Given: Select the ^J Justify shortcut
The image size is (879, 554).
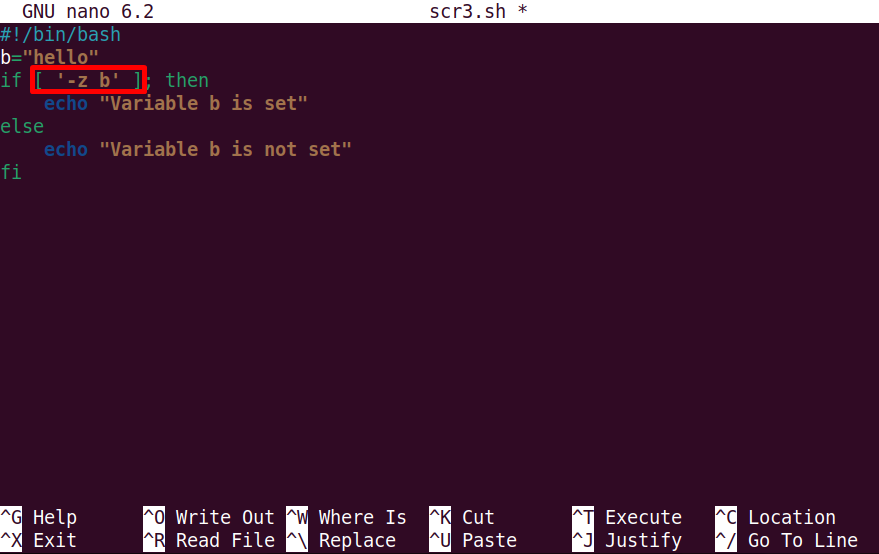Looking at the screenshot, I should pyautogui.click(x=627, y=540).
